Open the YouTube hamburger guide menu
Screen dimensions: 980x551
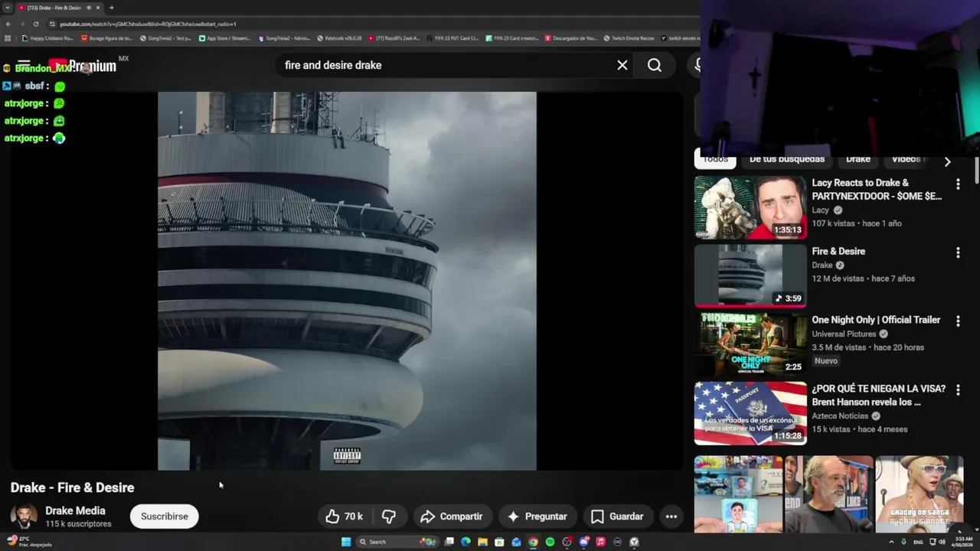[24, 66]
